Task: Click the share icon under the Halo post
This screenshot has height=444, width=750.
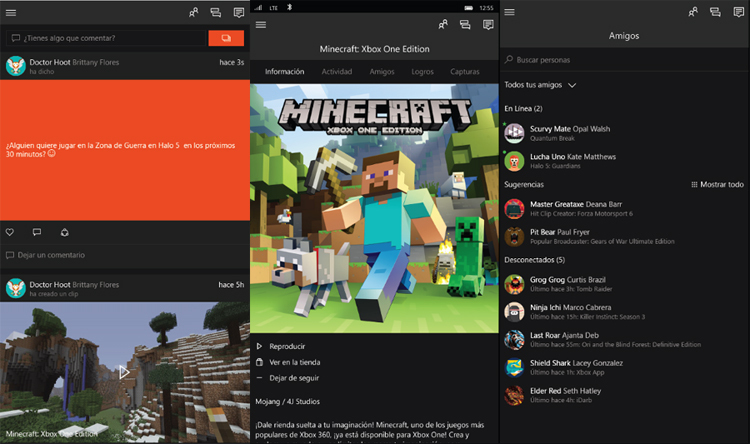Action: (x=65, y=232)
